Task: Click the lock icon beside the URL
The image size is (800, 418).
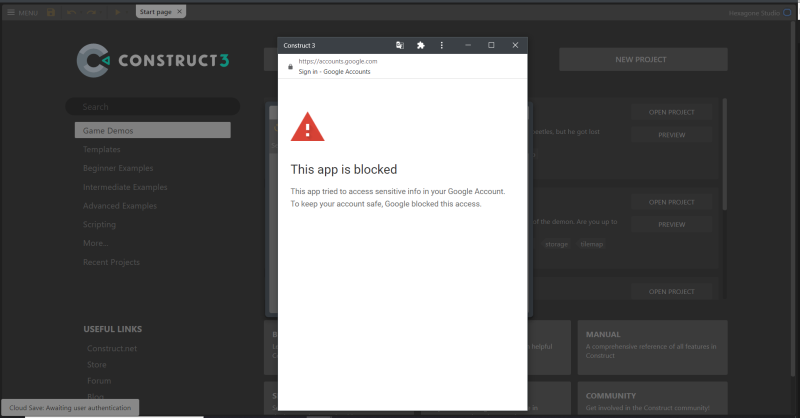Action: 290,67
